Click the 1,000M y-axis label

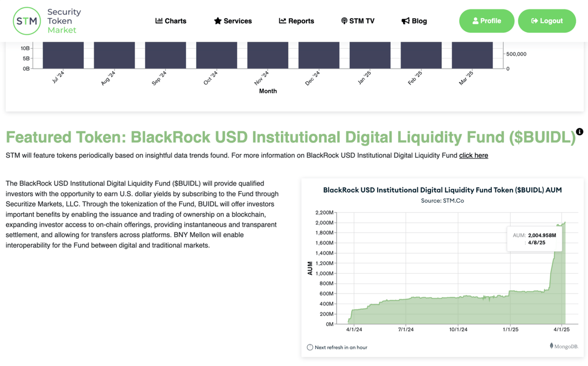pos(323,273)
